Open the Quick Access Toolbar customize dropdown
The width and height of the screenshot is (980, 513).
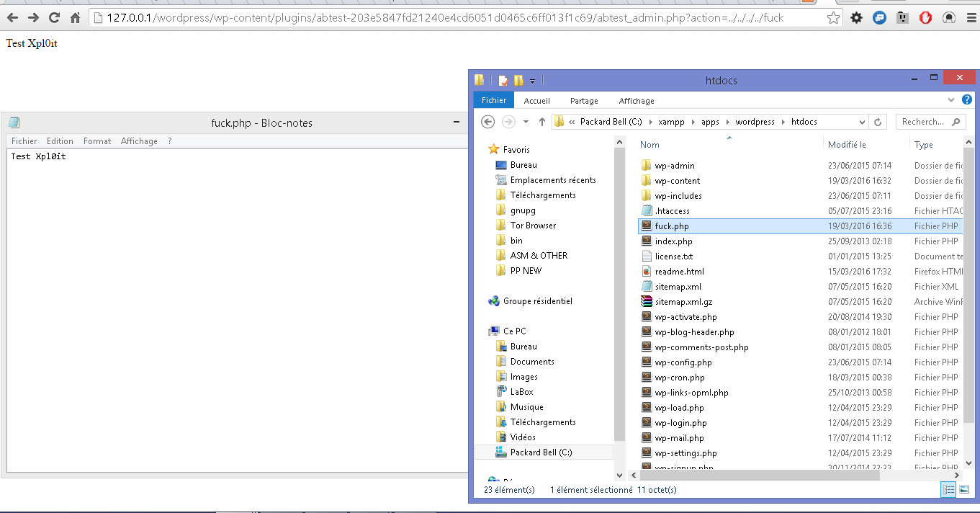(533, 81)
